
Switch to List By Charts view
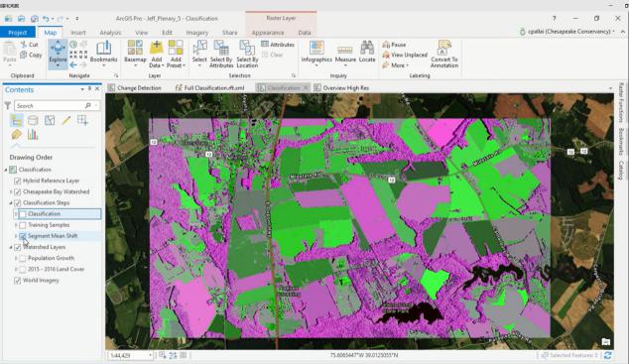[x=33, y=135]
